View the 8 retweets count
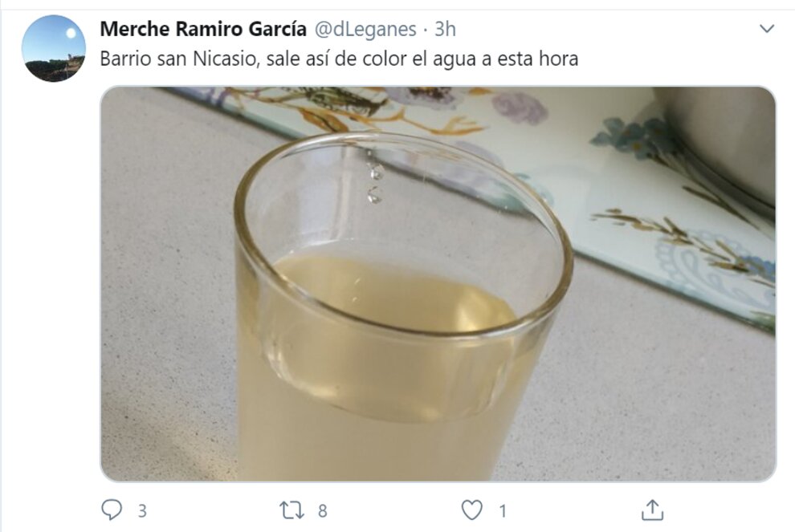 323,510
